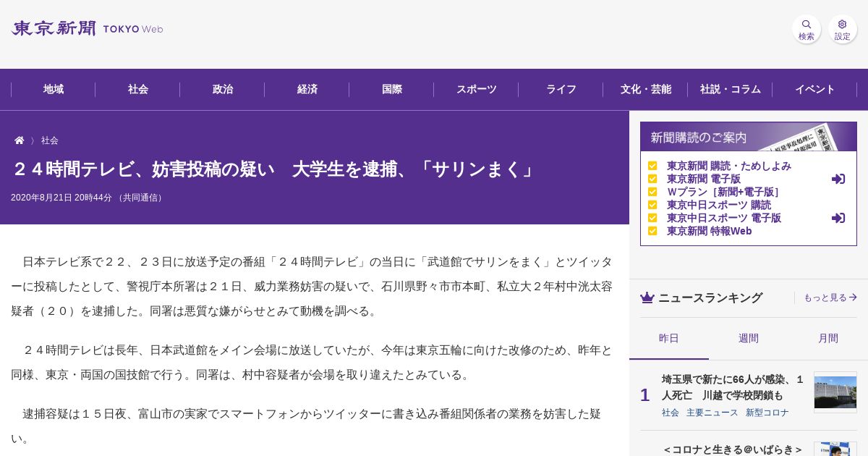The height and width of the screenshot is (456, 868).
Task: Open the thumbnail of ranking article 1
Action: pos(835,392)
